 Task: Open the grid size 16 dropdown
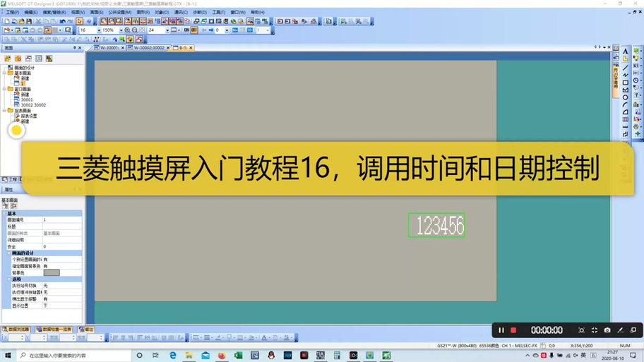point(99,30)
